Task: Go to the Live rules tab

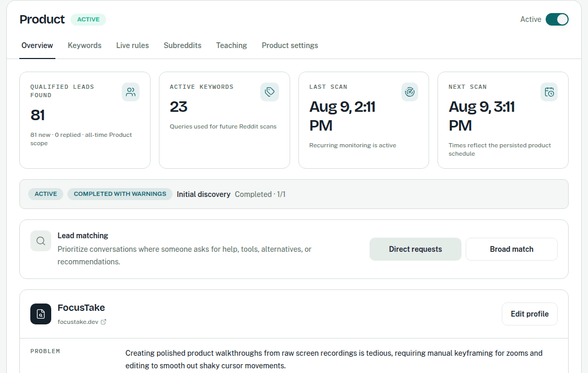Action: click(132, 45)
